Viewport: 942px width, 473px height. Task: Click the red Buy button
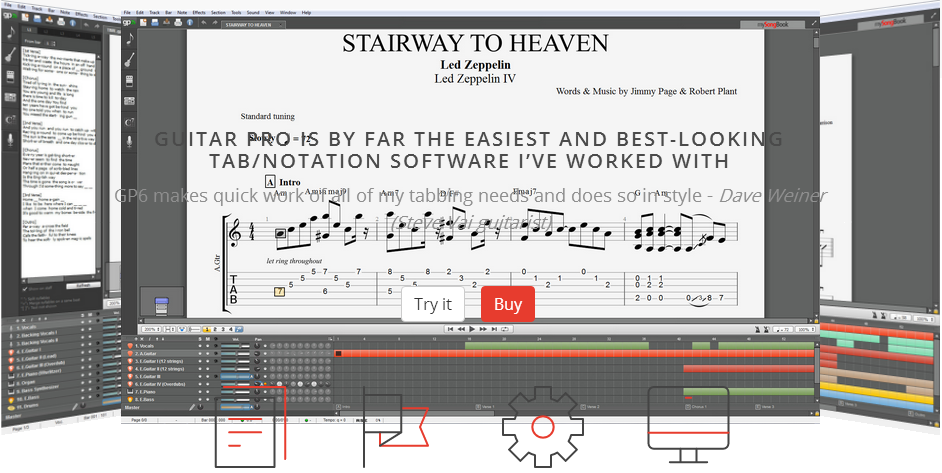508,305
